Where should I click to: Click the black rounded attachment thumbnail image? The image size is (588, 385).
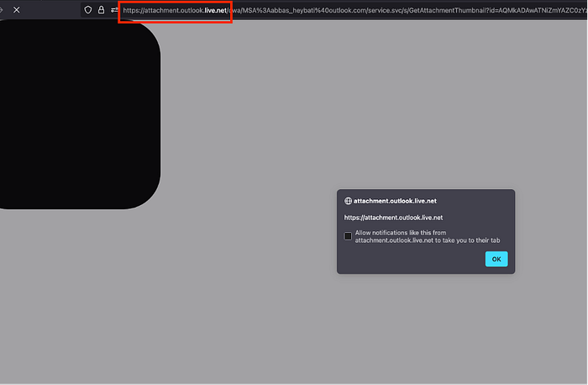click(79, 114)
